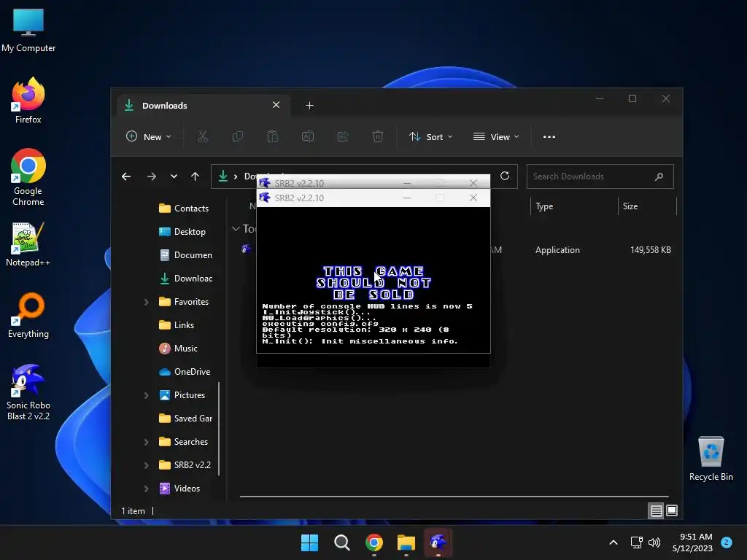Select the file with size 149,558 KB
This screenshot has height=560, width=747.
pyautogui.click(x=456, y=249)
